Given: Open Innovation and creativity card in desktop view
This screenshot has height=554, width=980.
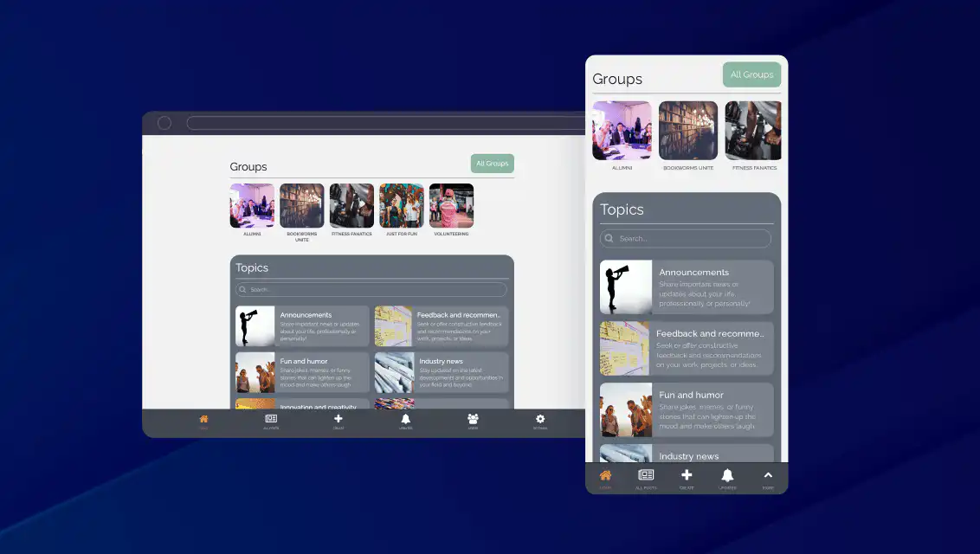Looking at the screenshot, I should pyautogui.click(x=302, y=403).
